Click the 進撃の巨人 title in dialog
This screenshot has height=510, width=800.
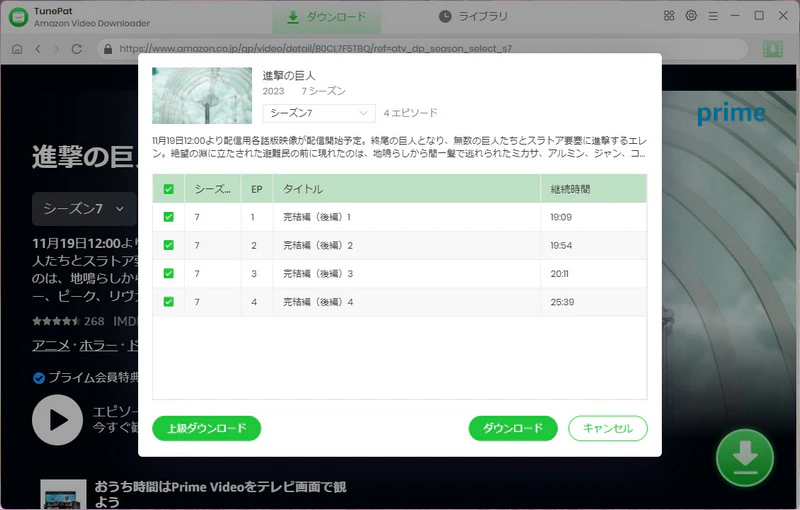pos(289,76)
